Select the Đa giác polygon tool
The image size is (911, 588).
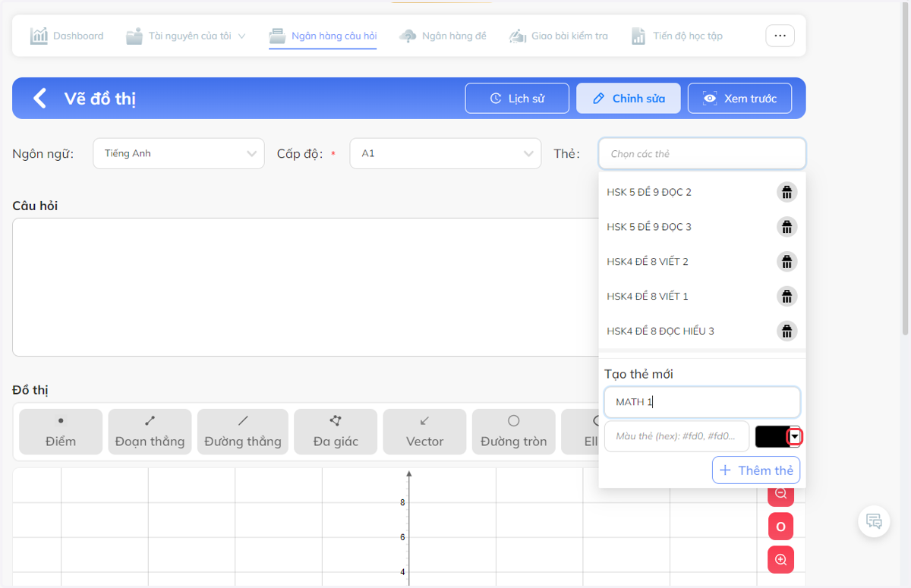tap(336, 432)
